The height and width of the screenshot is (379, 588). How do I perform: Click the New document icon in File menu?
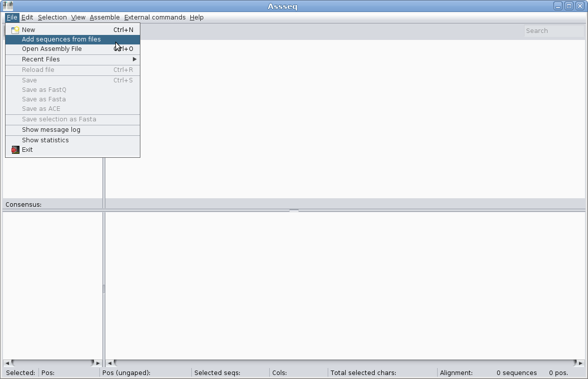point(15,30)
